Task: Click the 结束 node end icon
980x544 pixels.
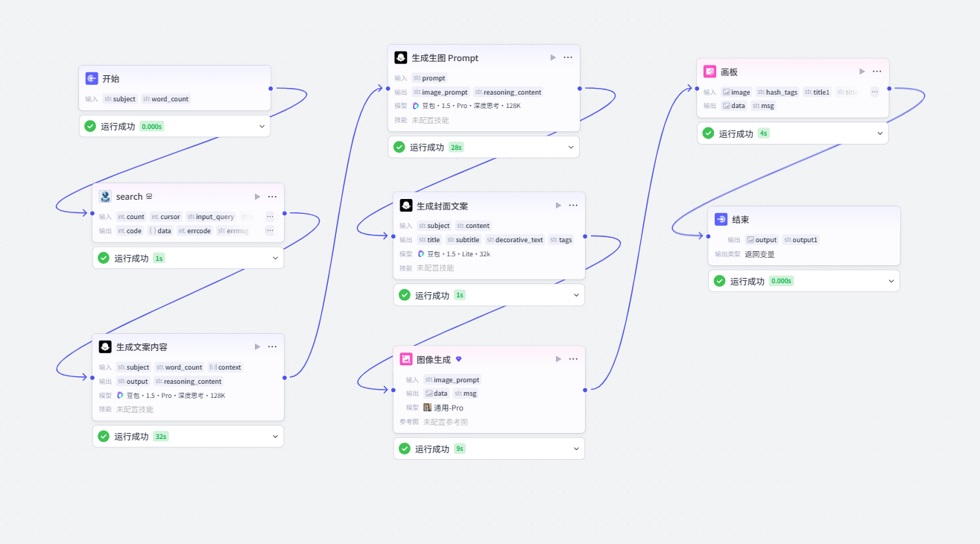Action: [x=721, y=220]
